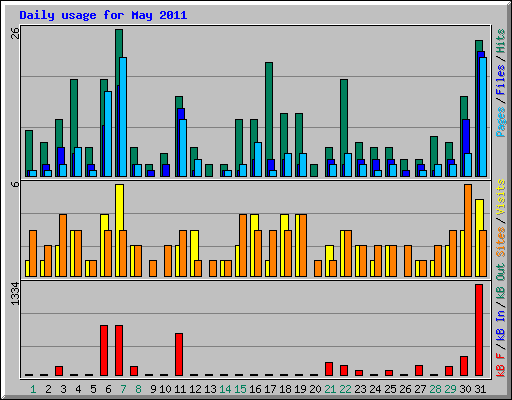The width and height of the screenshot is (512, 400).
Task: Click day label 28 on the x-axis
Action: pos(435,389)
